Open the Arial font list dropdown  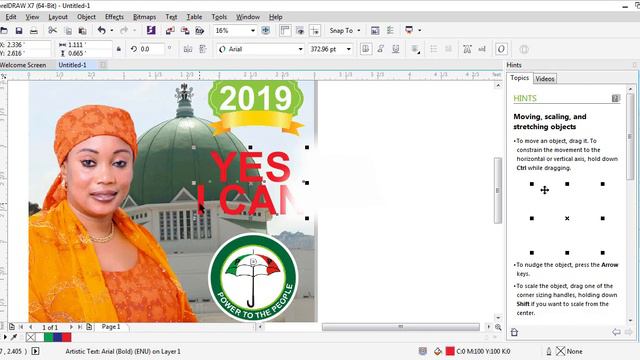tap(300, 49)
